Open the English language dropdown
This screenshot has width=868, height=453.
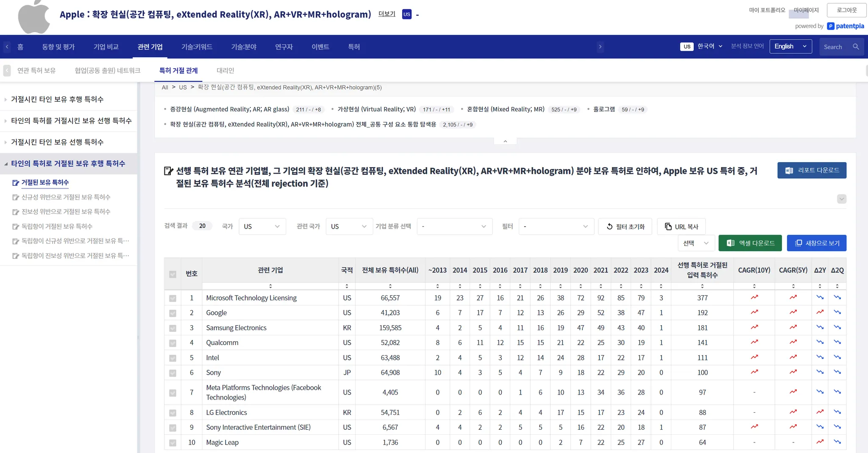coord(790,47)
